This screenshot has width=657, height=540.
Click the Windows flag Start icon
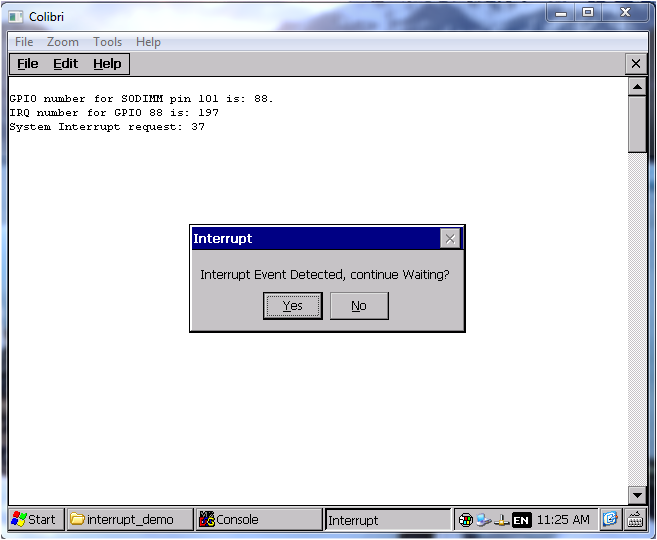coord(19,519)
